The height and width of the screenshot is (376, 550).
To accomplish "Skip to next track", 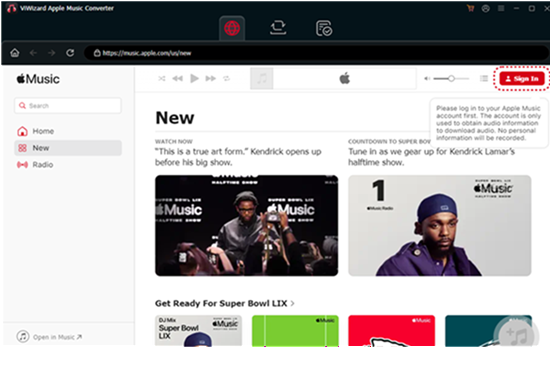I will [x=210, y=79].
